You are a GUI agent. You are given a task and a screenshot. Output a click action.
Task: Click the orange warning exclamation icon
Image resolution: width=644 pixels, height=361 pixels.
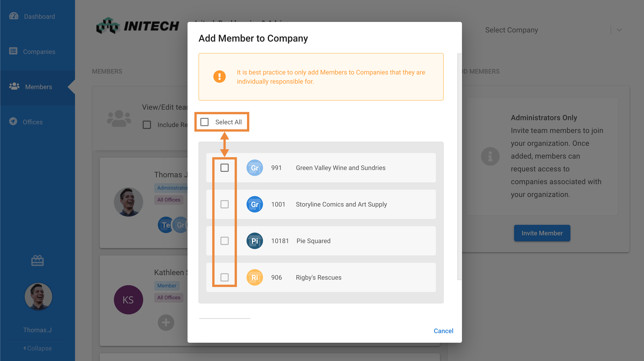(x=219, y=77)
